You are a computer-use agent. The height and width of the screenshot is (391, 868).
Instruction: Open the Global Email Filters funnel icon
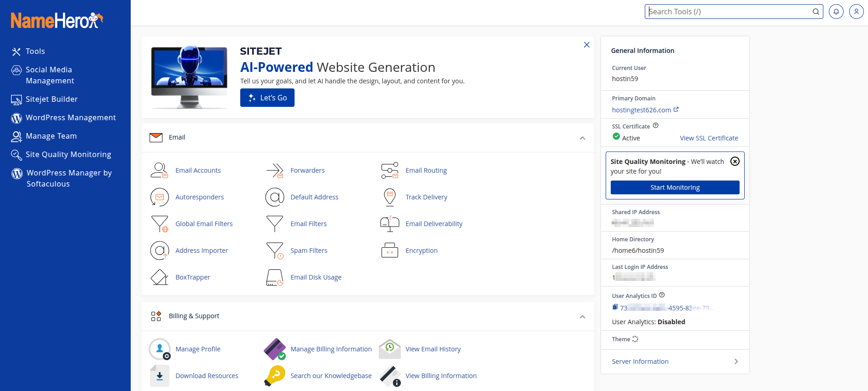(159, 224)
